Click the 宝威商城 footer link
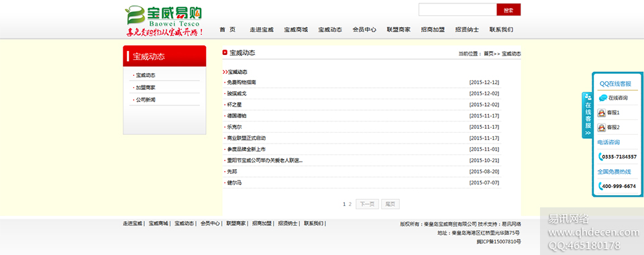644x255 pixels. click(x=158, y=223)
